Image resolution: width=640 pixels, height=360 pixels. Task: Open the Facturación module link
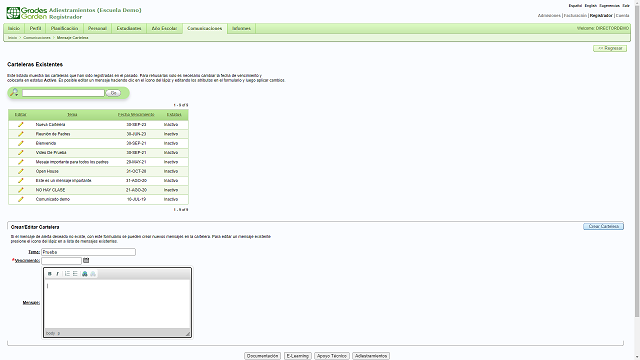click(x=575, y=16)
